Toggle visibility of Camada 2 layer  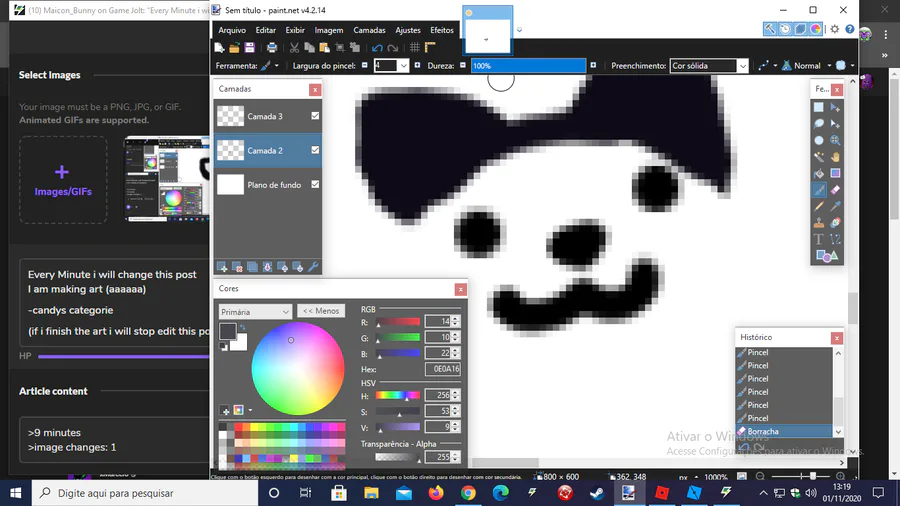click(315, 150)
